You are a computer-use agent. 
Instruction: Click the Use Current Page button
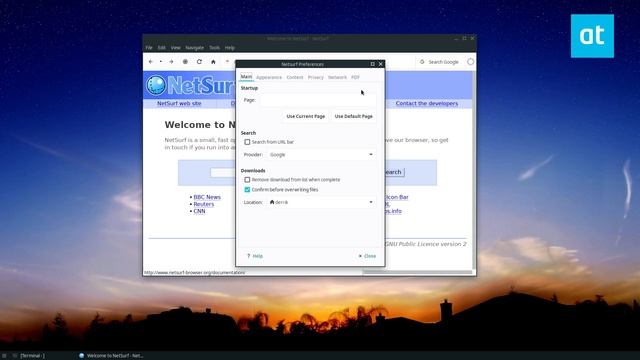click(x=306, y=116)
